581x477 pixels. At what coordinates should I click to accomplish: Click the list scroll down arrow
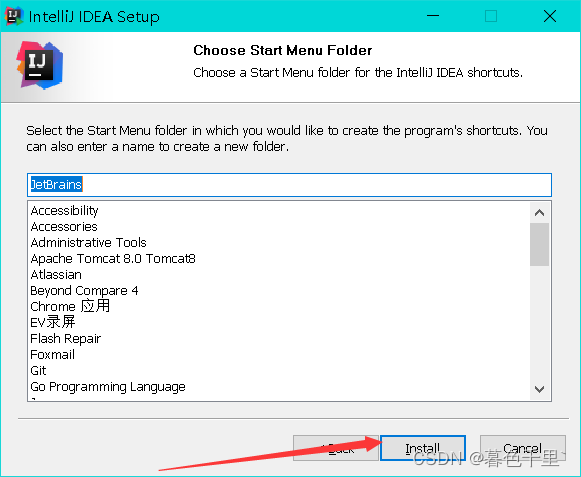[540, 389]
